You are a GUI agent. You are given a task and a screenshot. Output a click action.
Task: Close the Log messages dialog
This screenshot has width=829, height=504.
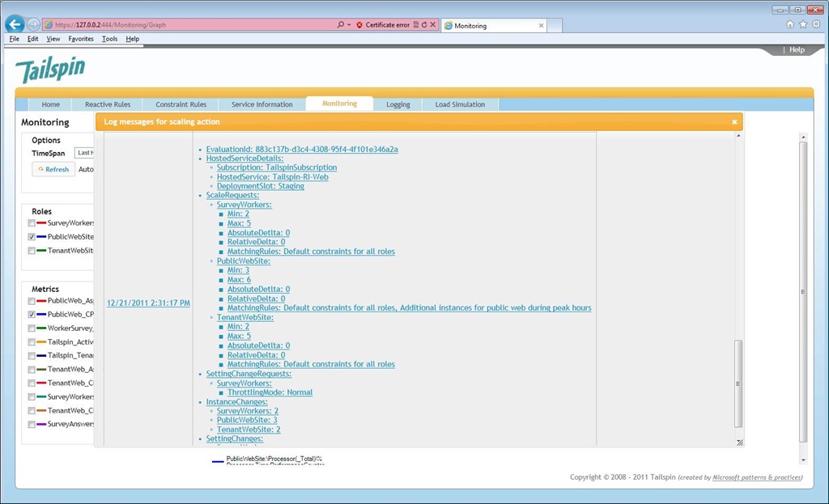734,122
